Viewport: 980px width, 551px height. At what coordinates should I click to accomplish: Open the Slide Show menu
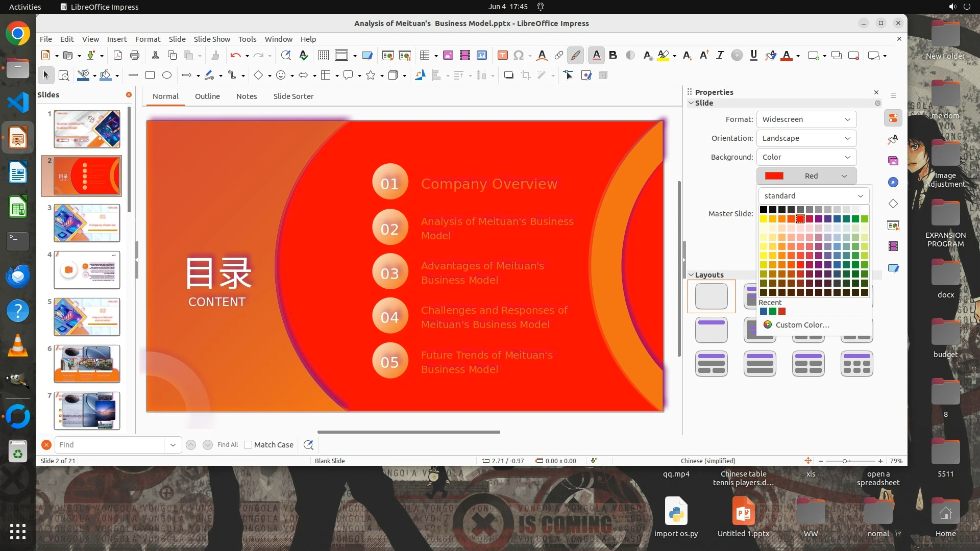coord(212,39)
